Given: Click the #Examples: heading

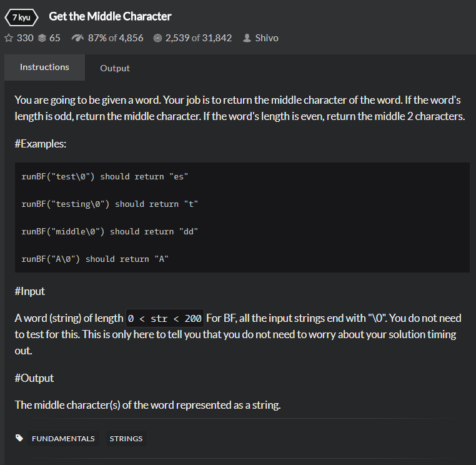Looking at the screenshot, I should [x=40, y=144].
